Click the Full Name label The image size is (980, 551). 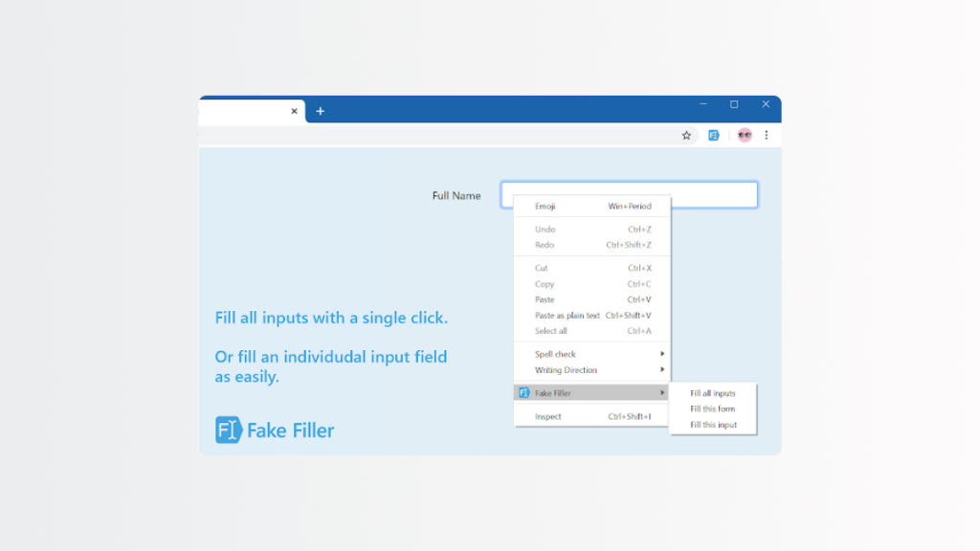[457, 195]
